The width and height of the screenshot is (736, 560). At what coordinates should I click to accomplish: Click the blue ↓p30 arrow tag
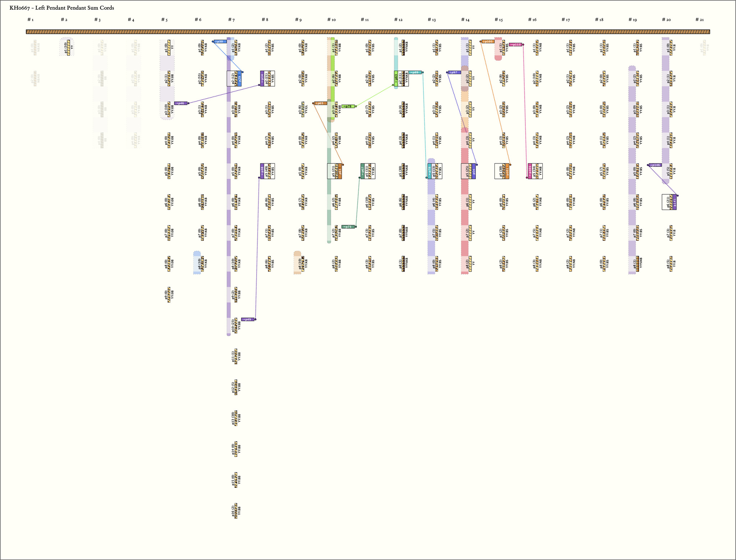tap(220, 42)
